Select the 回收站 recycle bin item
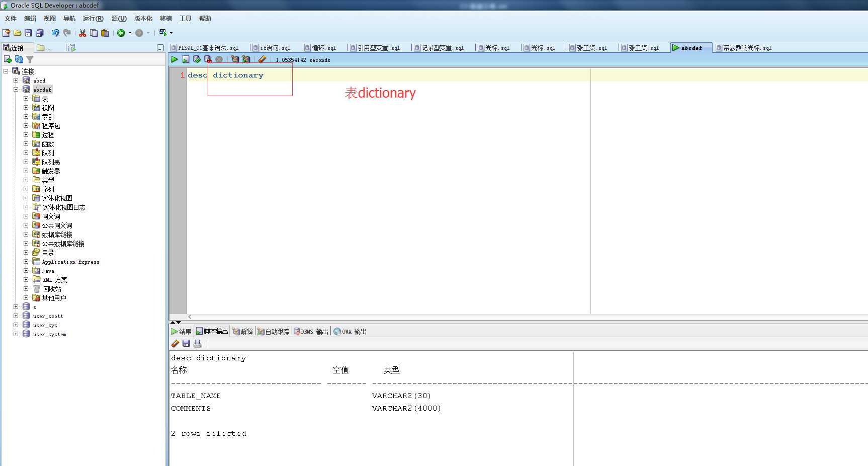The image size is (868, 466). (52, 289)
